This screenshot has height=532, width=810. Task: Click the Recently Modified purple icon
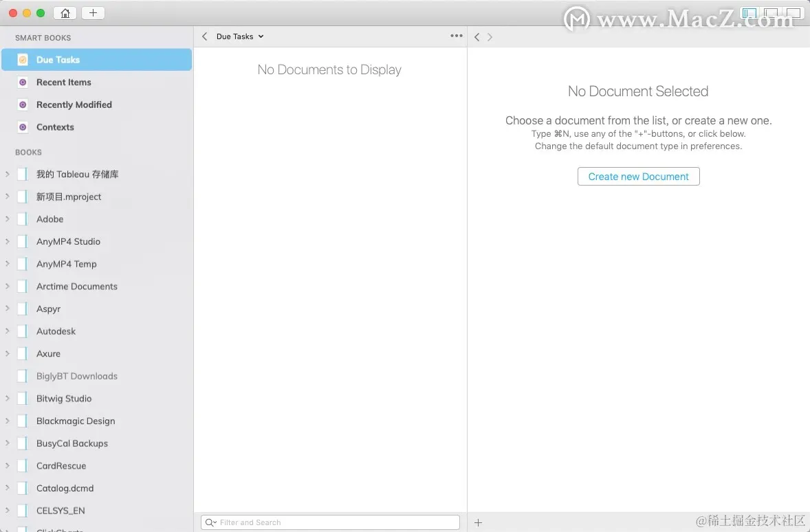[23, 105]
